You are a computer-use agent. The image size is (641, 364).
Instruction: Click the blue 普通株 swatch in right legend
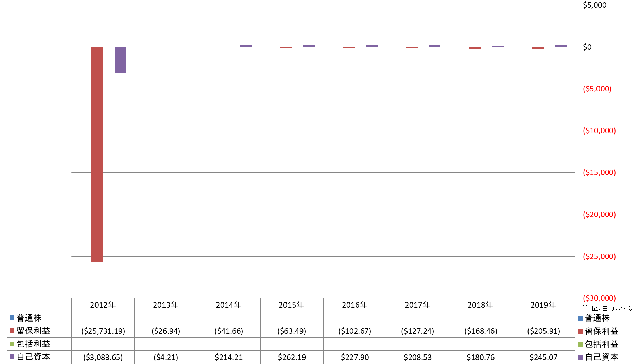pyautogui.click(x=580, y=318)
